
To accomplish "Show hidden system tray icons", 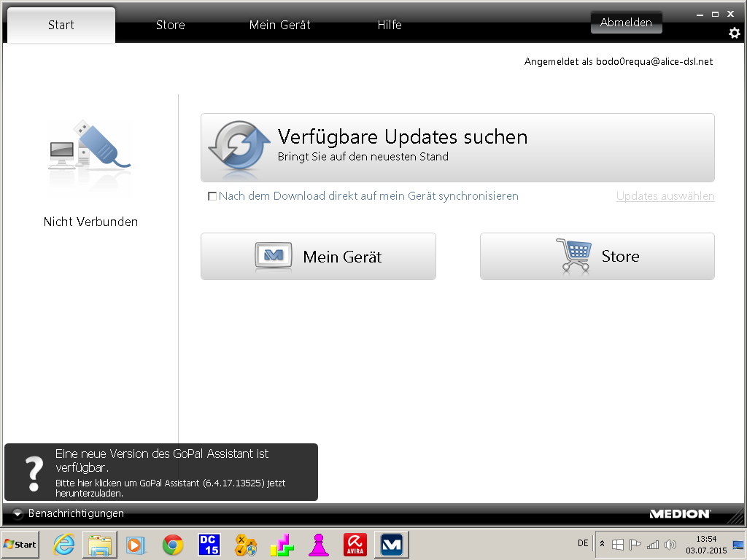I will (602, 544).
